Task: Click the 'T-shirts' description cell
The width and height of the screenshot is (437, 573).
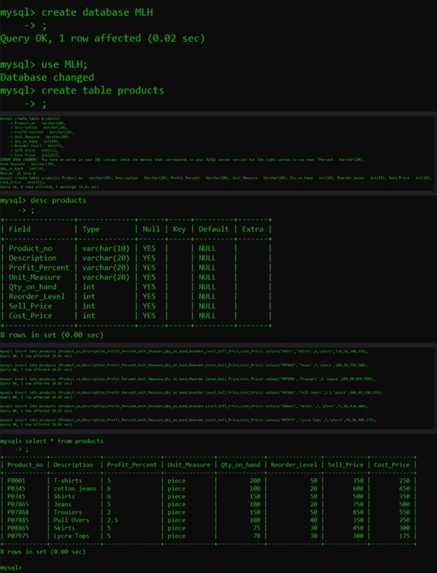Action: (68, 481)
